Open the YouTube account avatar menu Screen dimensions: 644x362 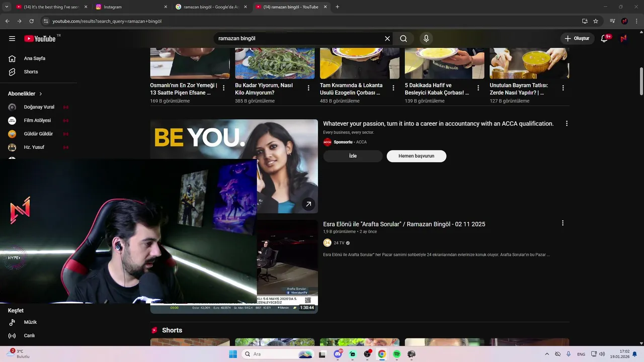[x=624, y=39]
